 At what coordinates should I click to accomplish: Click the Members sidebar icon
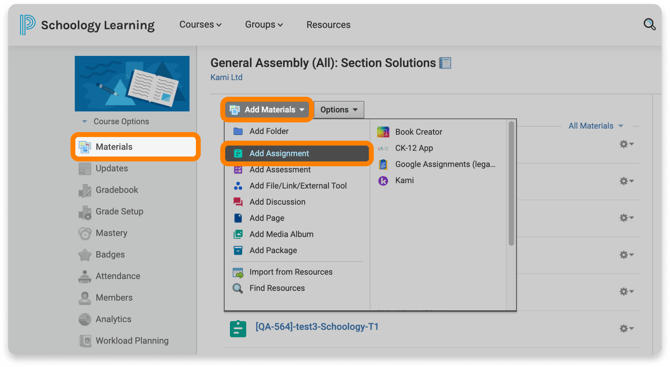coord(85,298)
